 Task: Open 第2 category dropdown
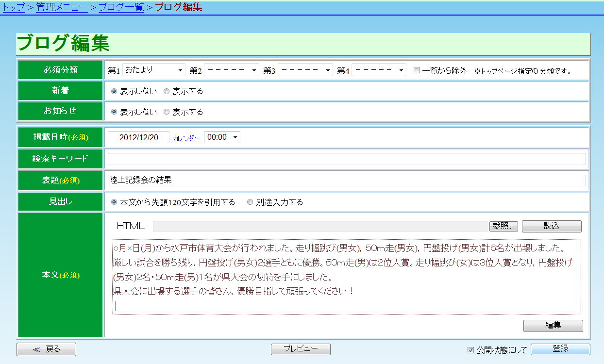[x=232, y=70]
